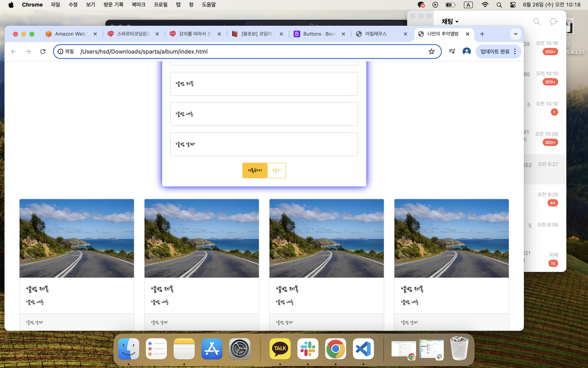Switch to the 강의를 따라서 tab

pyautogui.click(x=195, y=34)
